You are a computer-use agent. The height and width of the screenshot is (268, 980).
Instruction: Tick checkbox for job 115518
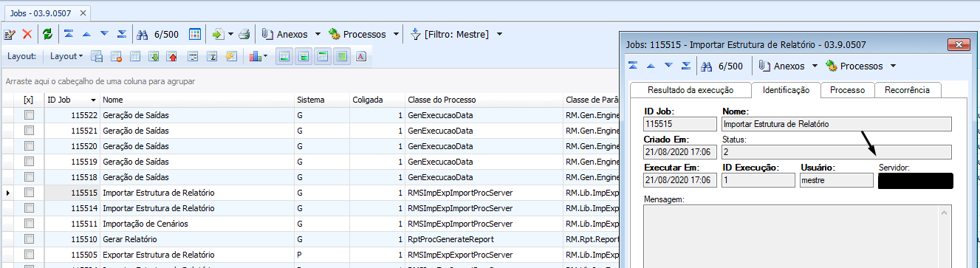click(x=29, y=177)
